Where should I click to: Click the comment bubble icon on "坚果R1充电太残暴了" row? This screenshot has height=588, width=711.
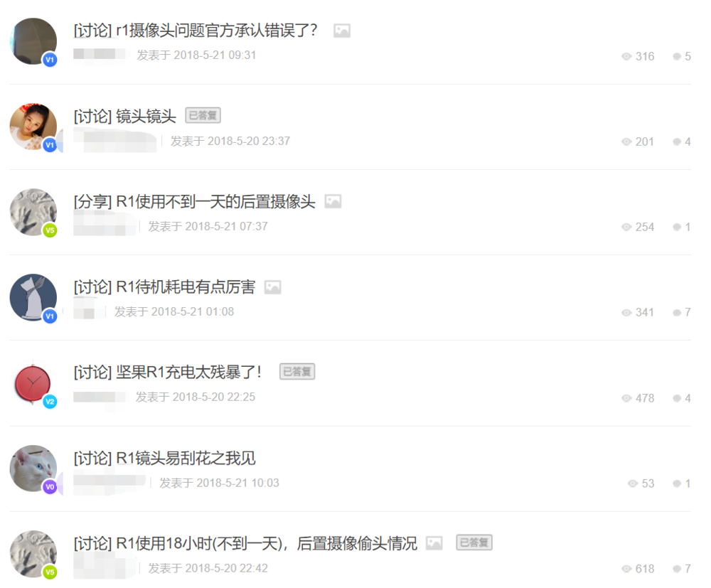677,398
